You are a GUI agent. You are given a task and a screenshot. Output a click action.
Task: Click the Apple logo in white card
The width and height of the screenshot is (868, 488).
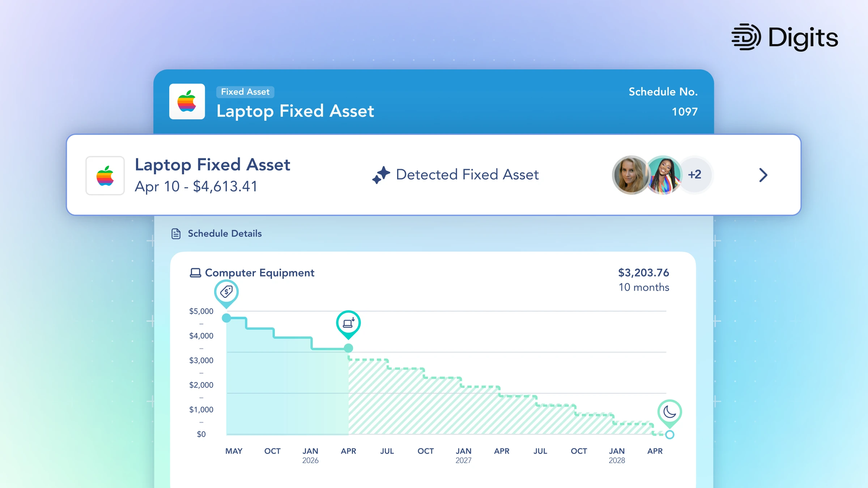click(105, 176)
